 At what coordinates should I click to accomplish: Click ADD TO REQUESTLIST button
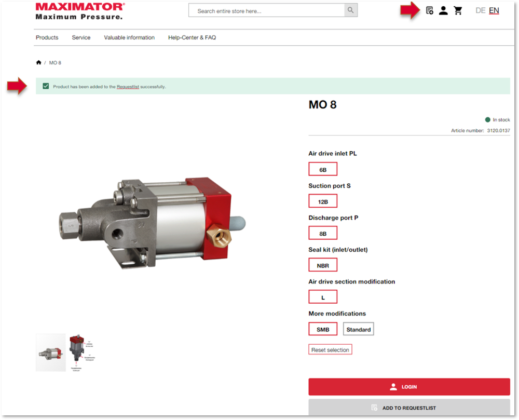(409, 408)
